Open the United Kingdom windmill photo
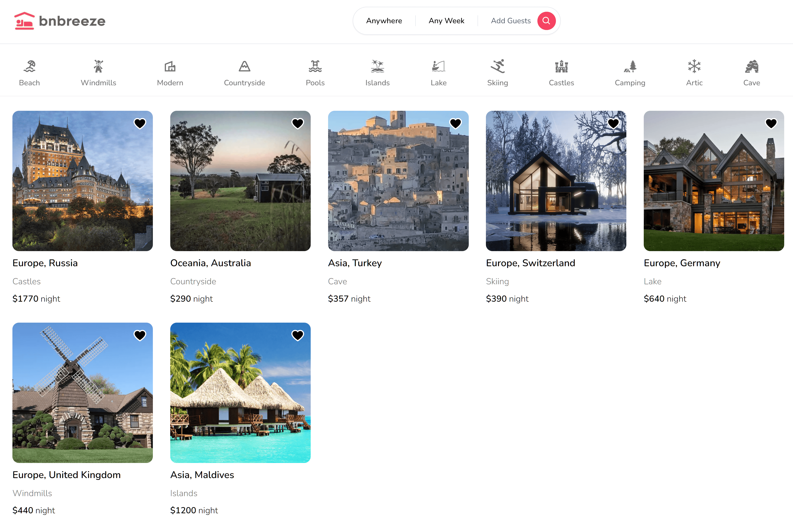The width and height of the screenshot is (793, 532). (82, 393)
